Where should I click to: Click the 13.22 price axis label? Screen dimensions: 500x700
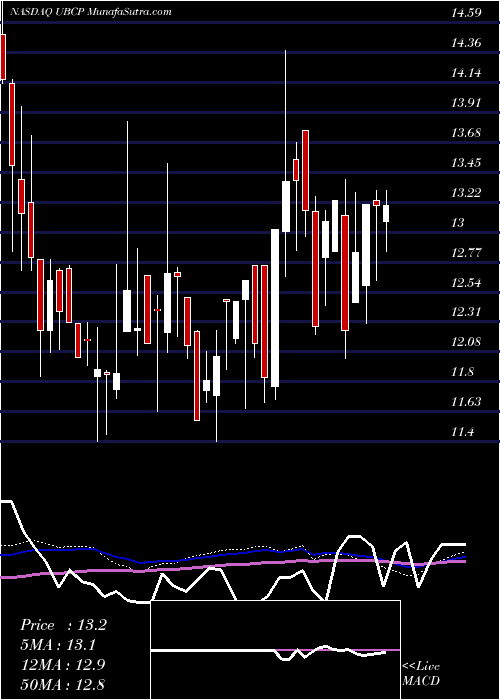pyautogui.click(x=466, y=192)
